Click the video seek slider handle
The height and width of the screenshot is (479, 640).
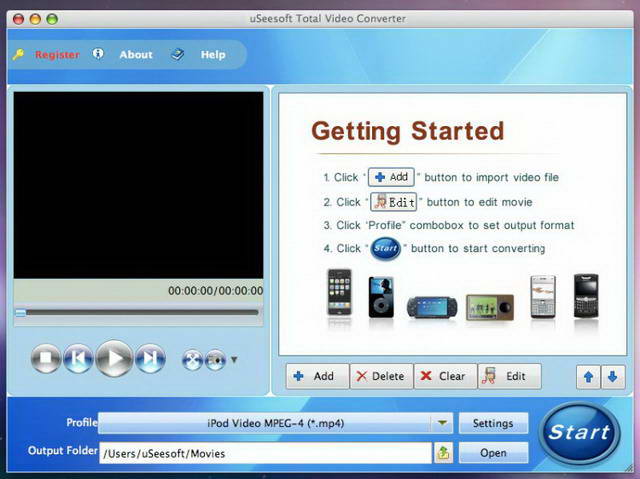20,313
